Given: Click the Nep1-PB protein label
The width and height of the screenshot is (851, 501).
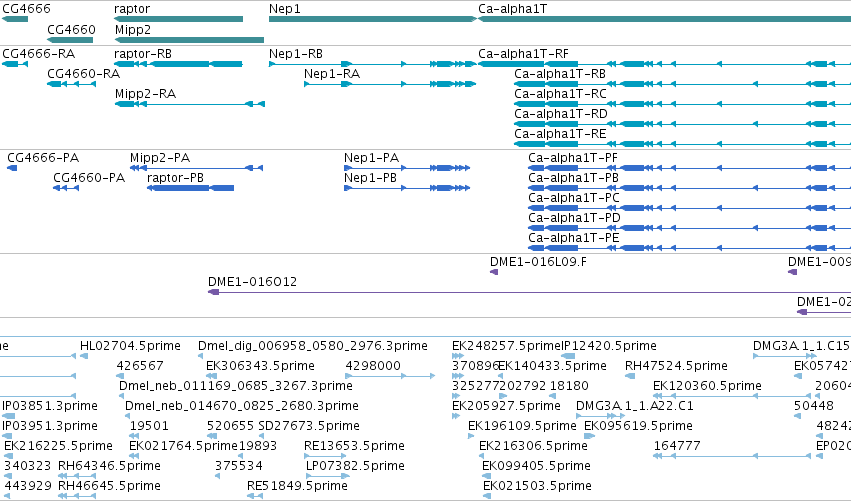Looking at the screenshot, I should point(370,178).
